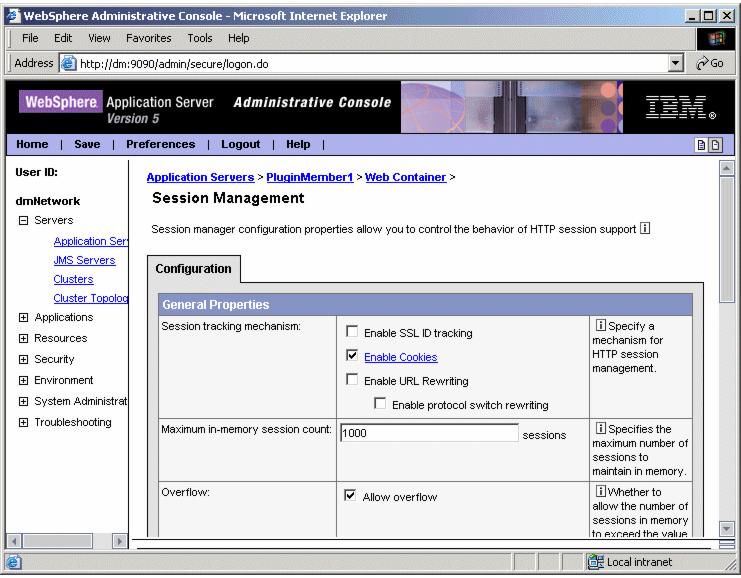Click Logout in the console navigation bar
Image resolution: width=741 pixels, height=578 pixels.
click(241, 144)
